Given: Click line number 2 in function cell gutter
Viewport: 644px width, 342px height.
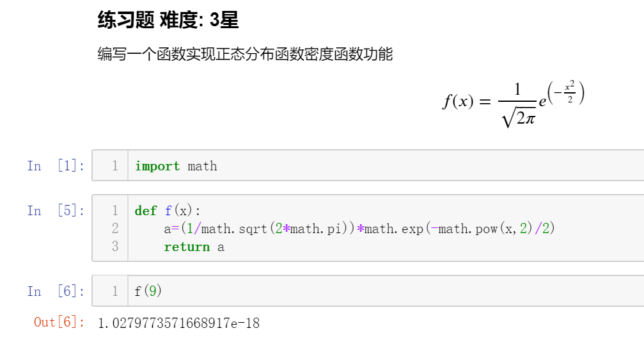Looking at the screenshot, I should (x=115, y=229).
